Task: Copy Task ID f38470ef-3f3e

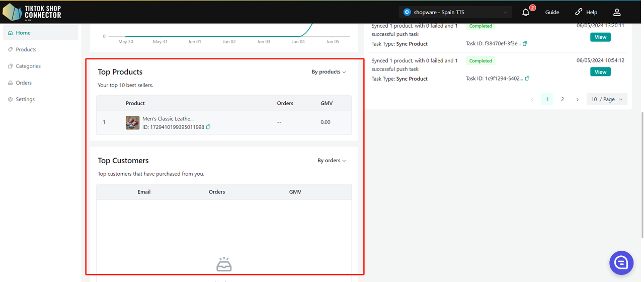Action: coord(525,44)
